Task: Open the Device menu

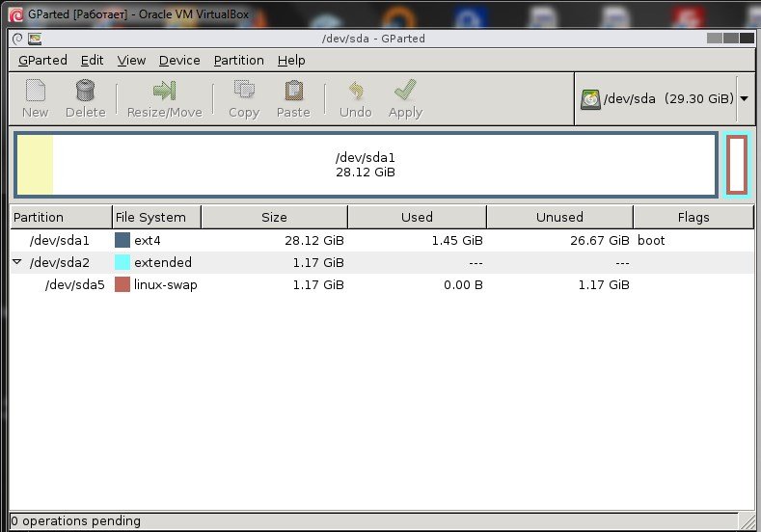Action: [179, 60]
